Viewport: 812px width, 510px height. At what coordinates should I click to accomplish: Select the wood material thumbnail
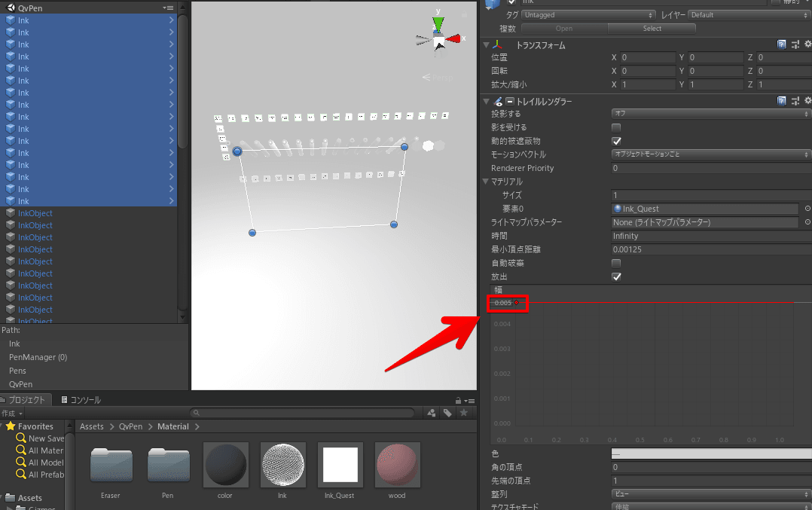397,465
